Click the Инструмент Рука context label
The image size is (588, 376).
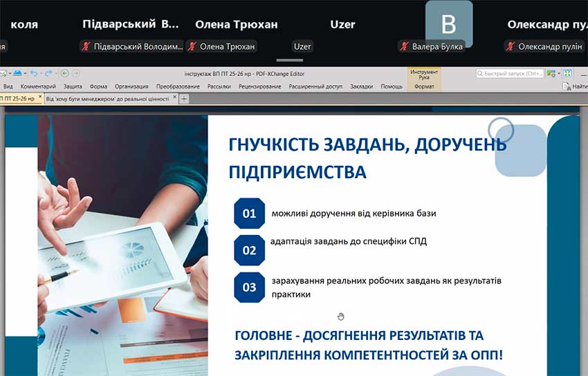pyautogui.click(x=424, y=74)
